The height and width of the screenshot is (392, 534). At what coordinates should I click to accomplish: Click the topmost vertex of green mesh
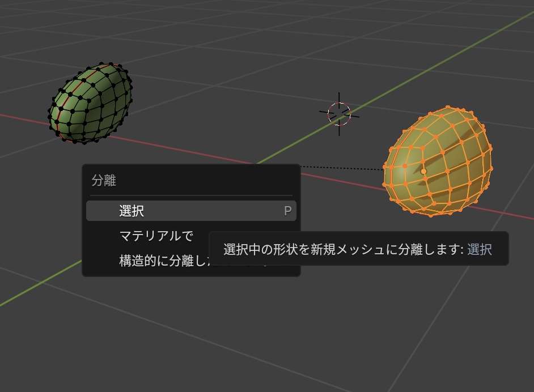click(x=111, y=63)
